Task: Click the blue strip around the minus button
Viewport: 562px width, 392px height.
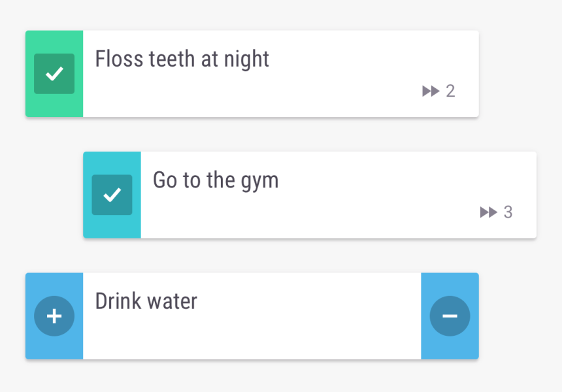Action: (450, 284)
